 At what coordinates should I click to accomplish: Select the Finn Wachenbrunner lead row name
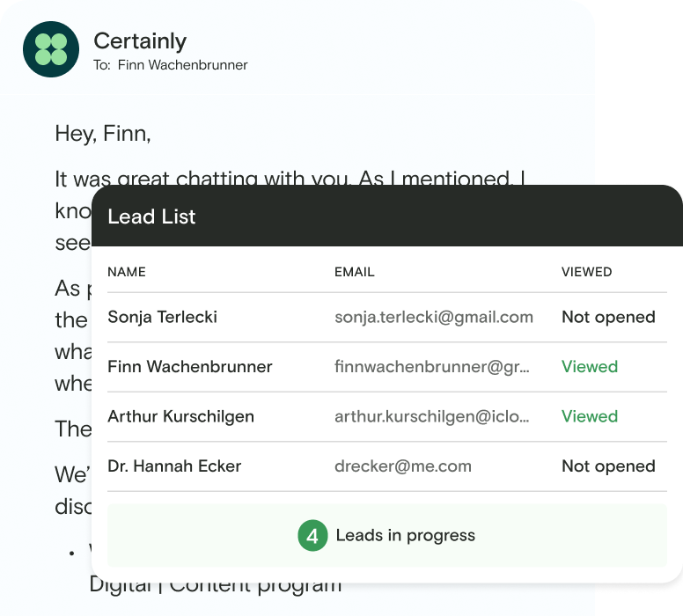[x=190, y=367]
